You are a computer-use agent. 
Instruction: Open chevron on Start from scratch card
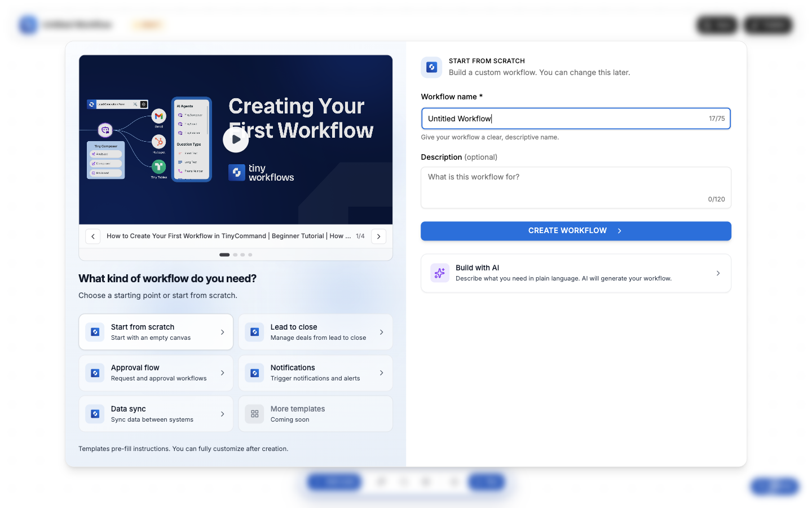pyautogui.click(x=222, y=332)
